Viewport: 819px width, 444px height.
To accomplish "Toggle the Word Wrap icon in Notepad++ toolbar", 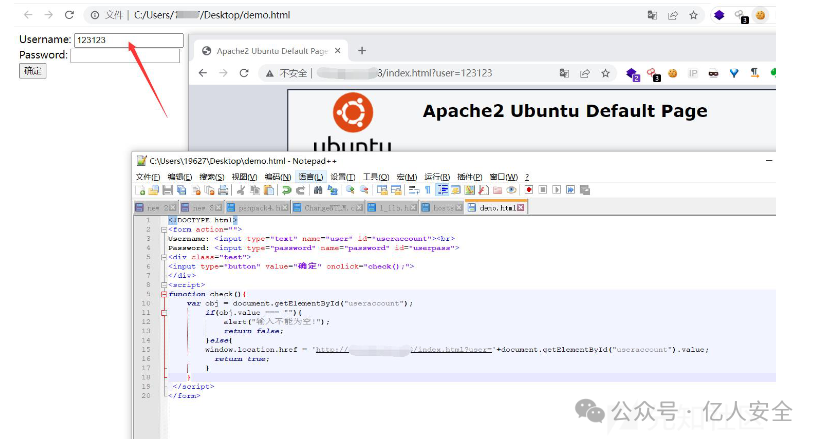I will [x=414, y=190].
